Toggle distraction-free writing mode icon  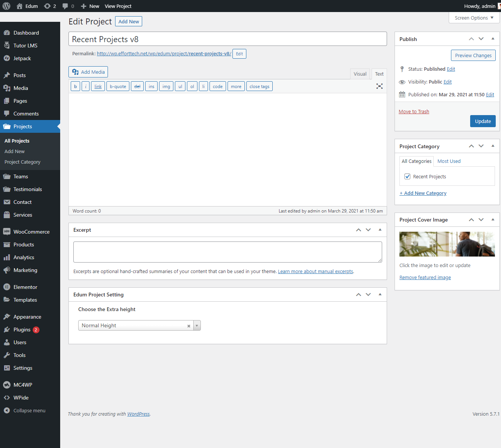380,86
